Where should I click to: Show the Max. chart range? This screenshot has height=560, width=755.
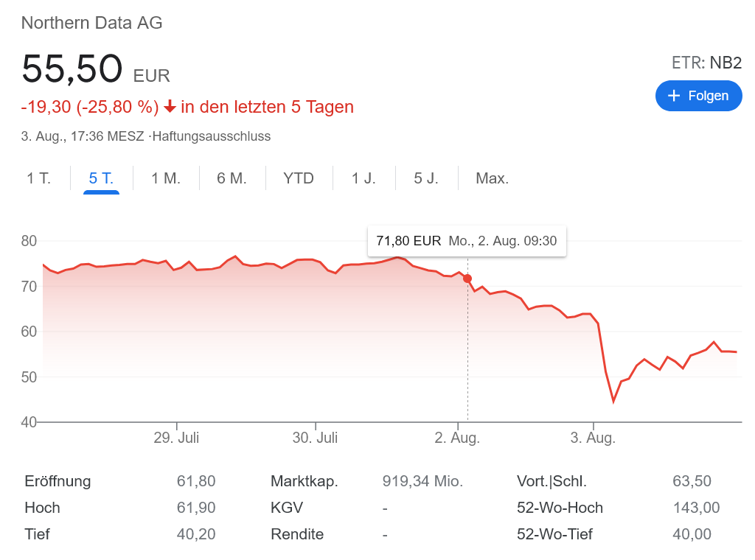click(492, 178)
